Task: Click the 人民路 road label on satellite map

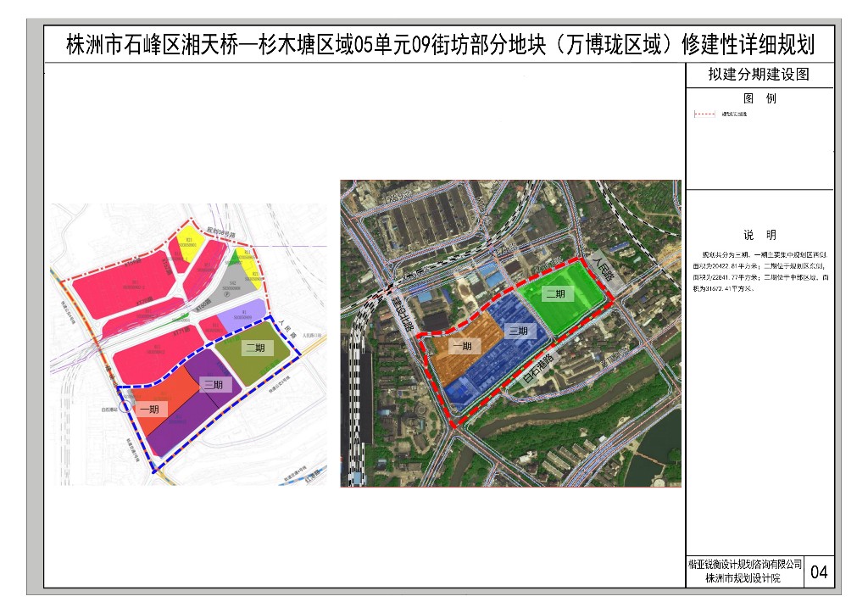Action: pos(603,270)
